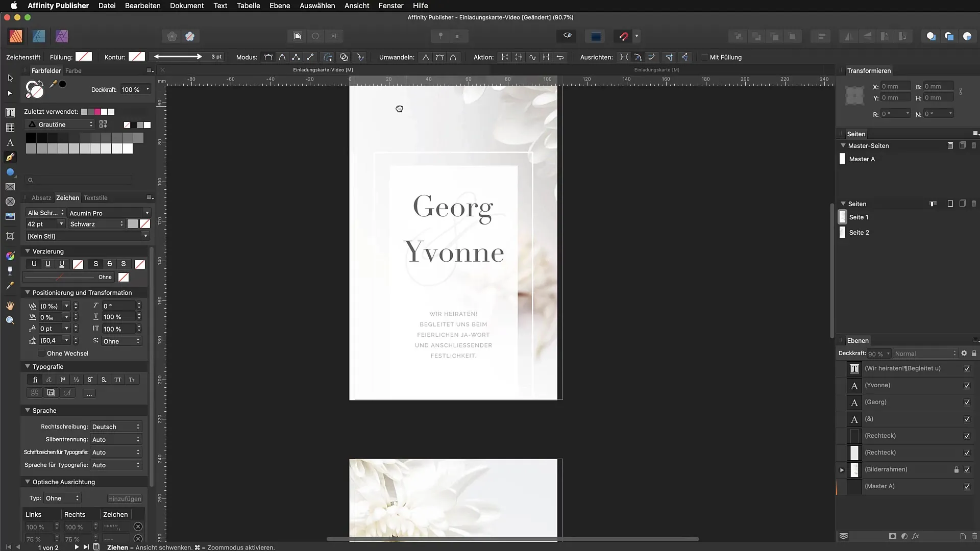Open the Tabelle menu
This screenshot has width=980, height=551.
click(x=248, y=6)
